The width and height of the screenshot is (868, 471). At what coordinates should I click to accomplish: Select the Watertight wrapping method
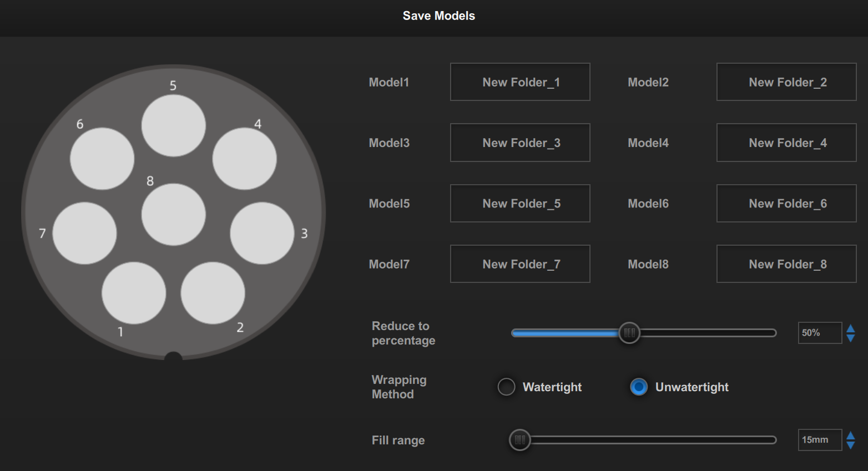(x=506, y=387)
